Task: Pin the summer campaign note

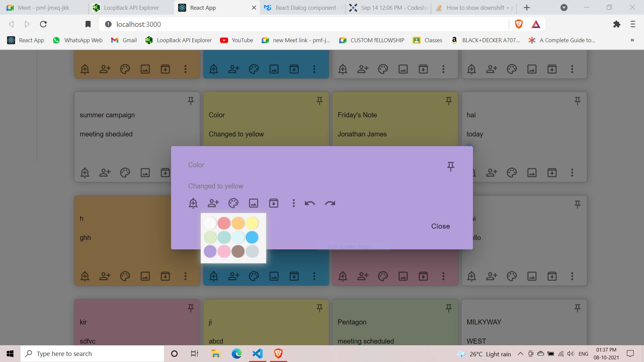Action: point(191,101)
